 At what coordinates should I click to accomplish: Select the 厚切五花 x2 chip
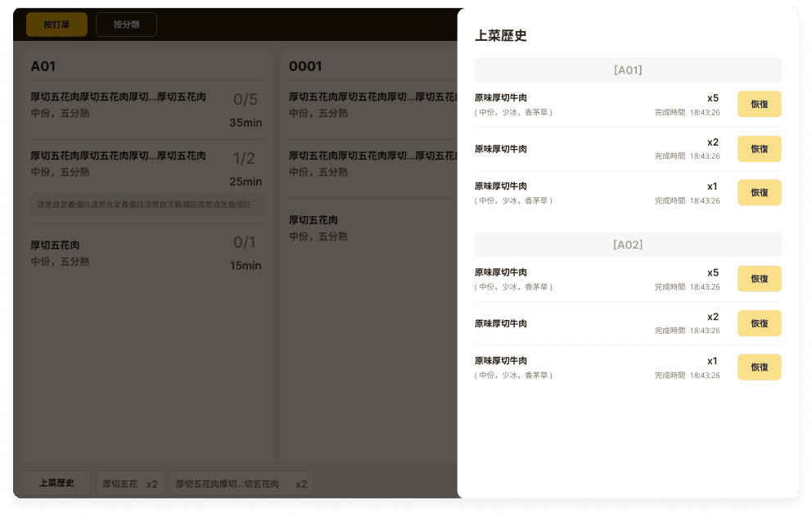coord(130,484)
